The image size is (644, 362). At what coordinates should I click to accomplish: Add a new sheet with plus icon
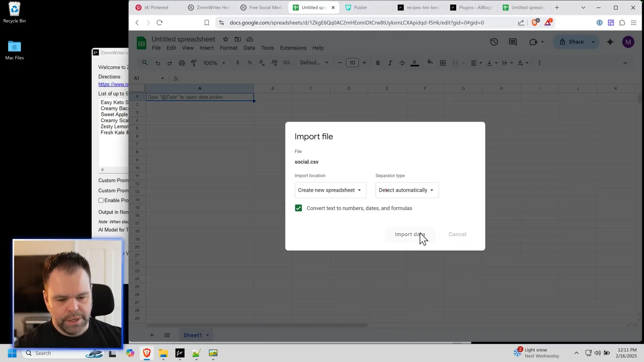click(152, 335)
